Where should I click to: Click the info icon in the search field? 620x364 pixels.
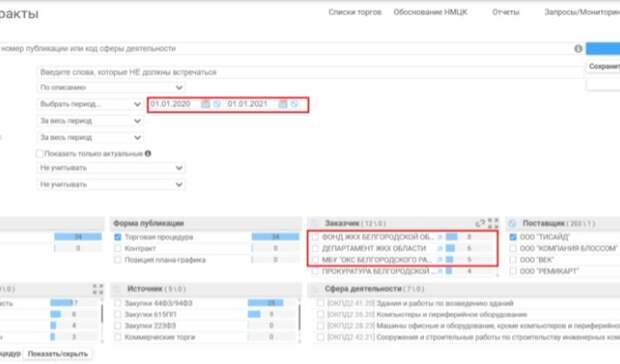click(578, 49)
